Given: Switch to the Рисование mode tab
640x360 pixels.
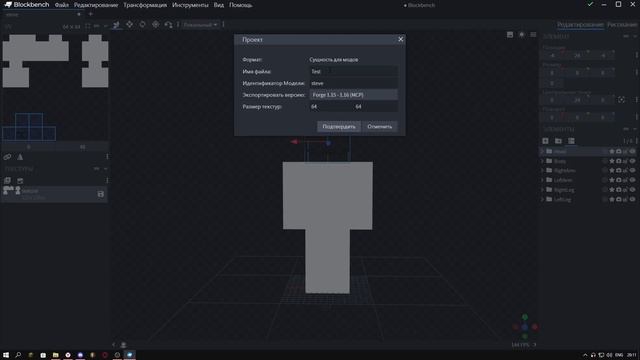Looking at the screenshot, I should (622, 25).
